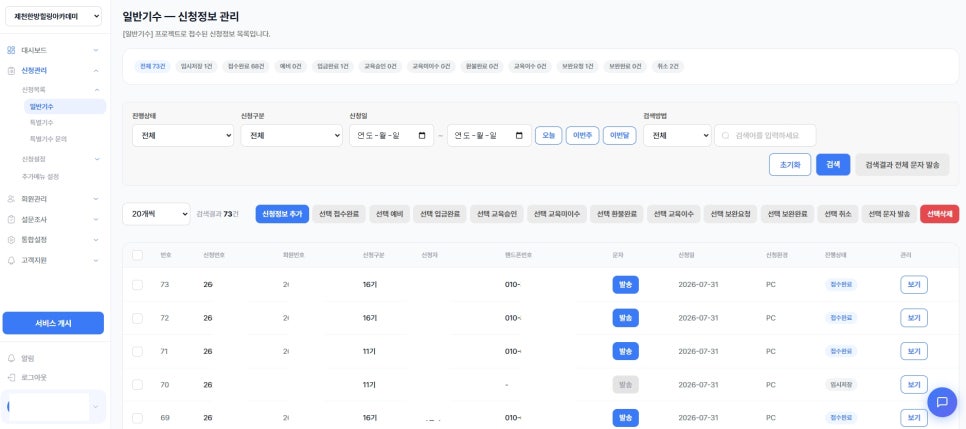This screenshot has width=966, height=429.
Task: Click the 알림 bell icon
Action: [11, 358]
